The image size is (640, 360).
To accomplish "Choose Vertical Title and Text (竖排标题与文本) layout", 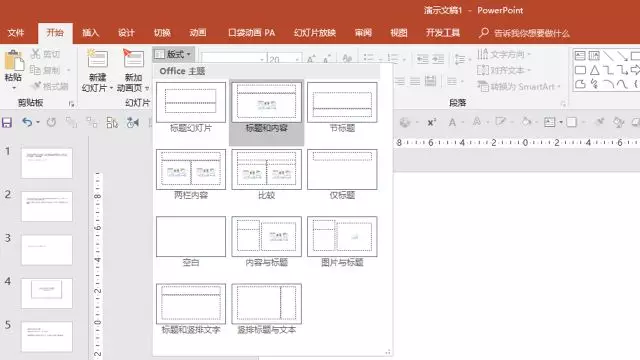I will click(267, 309).
